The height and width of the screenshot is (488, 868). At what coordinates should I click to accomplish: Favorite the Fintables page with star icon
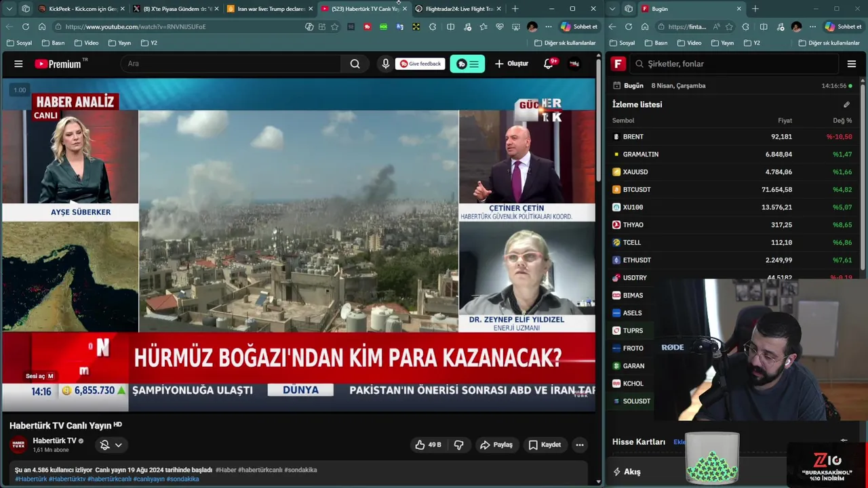[x=729, y=26]
